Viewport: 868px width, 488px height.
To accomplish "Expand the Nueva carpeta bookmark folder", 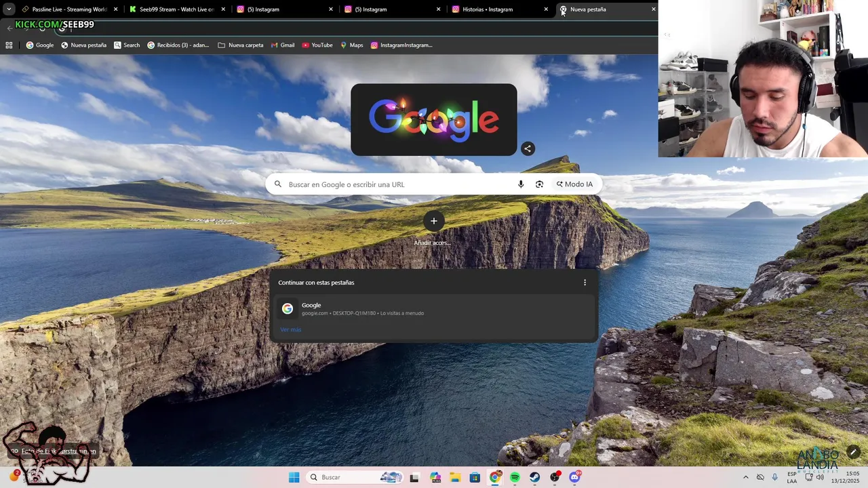I will 241,45.
